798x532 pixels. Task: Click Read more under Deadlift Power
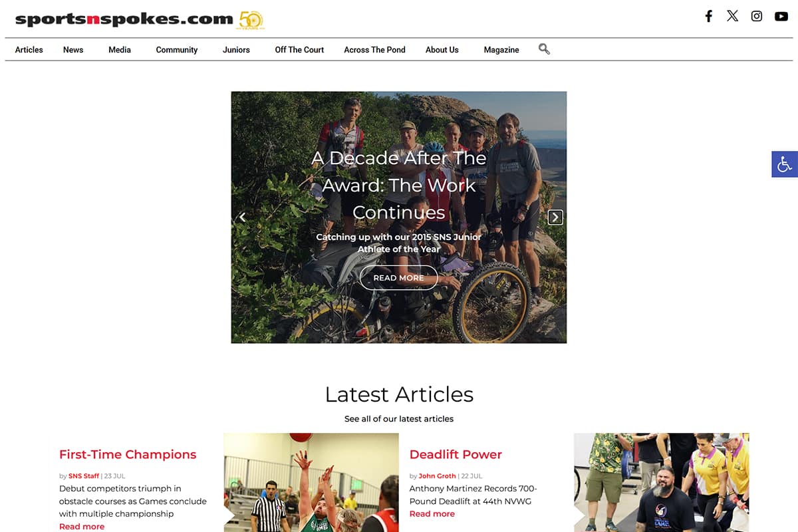pyautogui.click(x=432, y=514)
